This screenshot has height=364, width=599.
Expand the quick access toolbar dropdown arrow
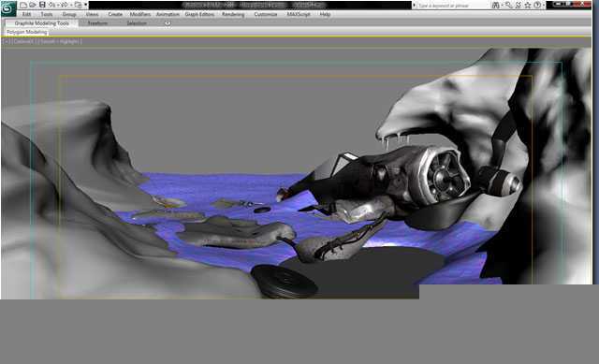tap(85, 5)
